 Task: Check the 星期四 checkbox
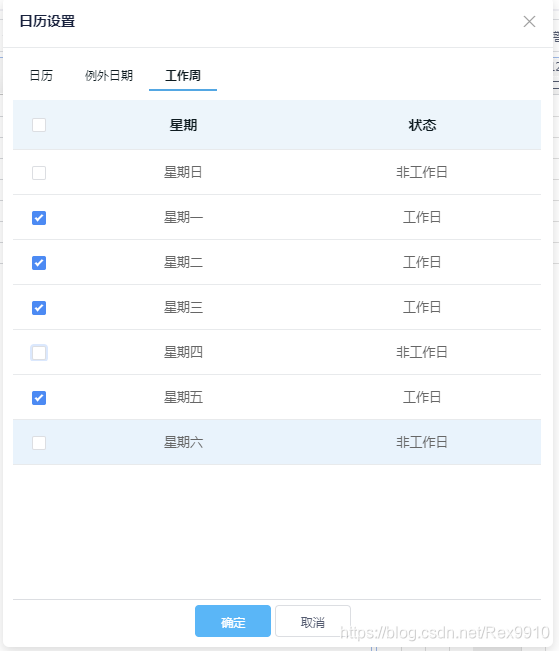point(39,353)
